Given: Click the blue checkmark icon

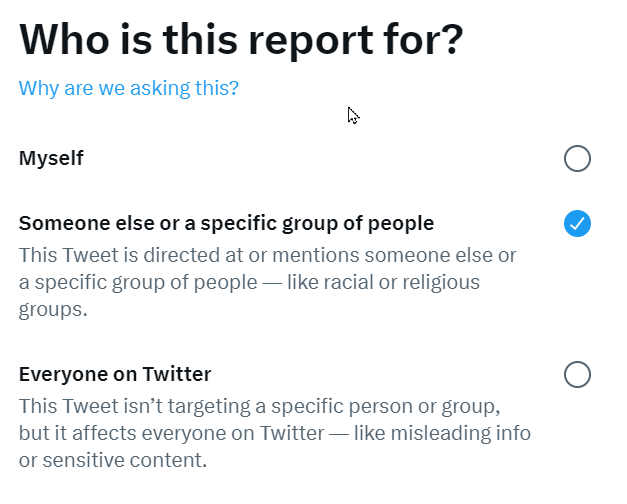Looking at the screenshot, I should point(577,223).
